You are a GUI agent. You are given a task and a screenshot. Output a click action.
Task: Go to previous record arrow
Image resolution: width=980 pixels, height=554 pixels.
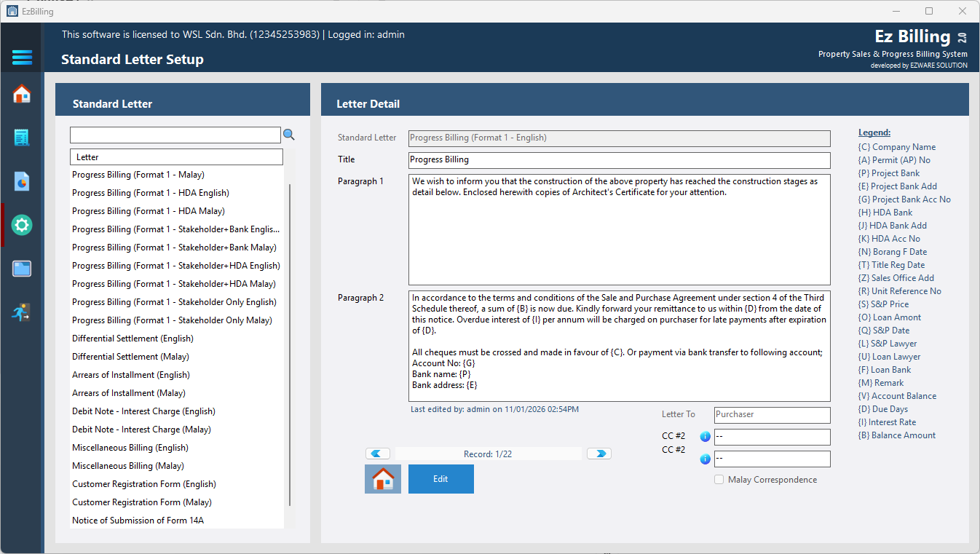tap(378, 454)
